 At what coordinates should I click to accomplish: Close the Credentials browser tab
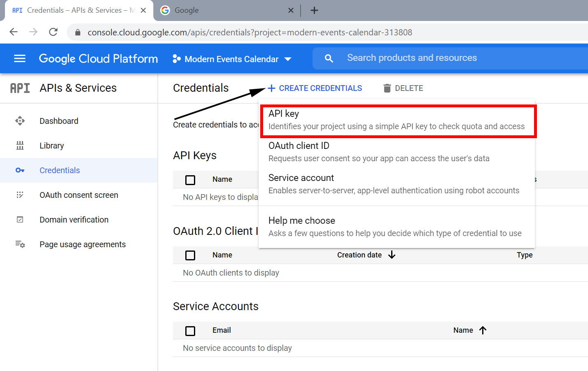(143, 10)
